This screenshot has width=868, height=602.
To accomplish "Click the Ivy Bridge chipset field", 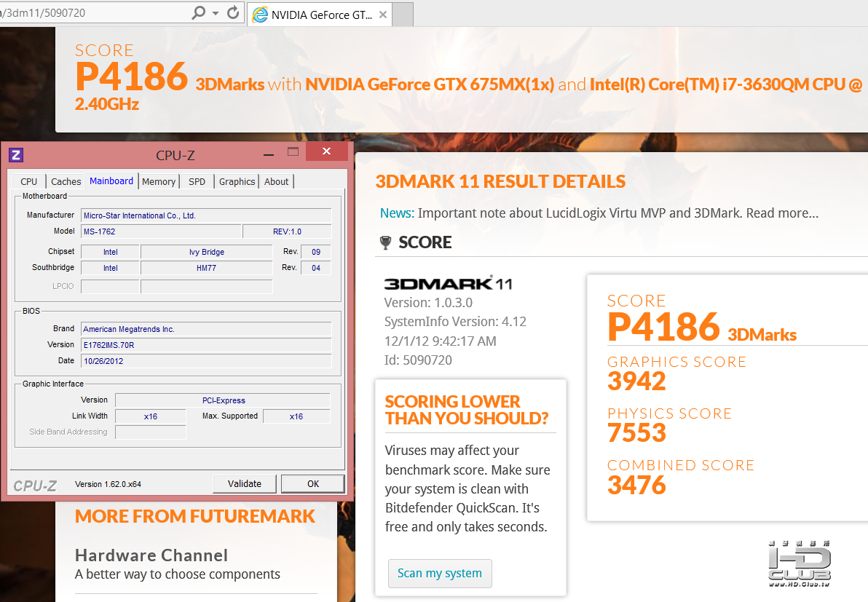I will [207, 252].
